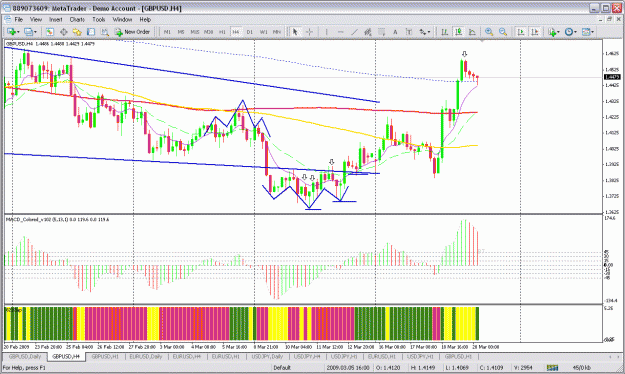Screen dimensions: 625x374
Task: Click the current price label 1.4479 on axis
Action: point(612,77)
